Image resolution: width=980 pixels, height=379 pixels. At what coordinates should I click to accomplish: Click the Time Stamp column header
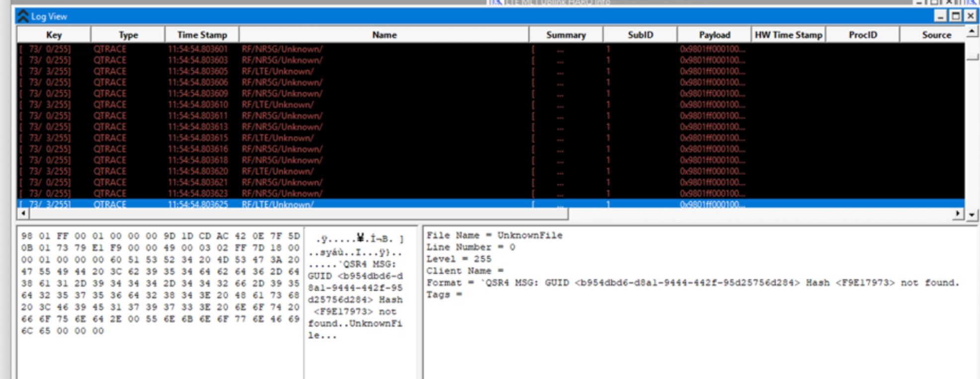point(202,35)
